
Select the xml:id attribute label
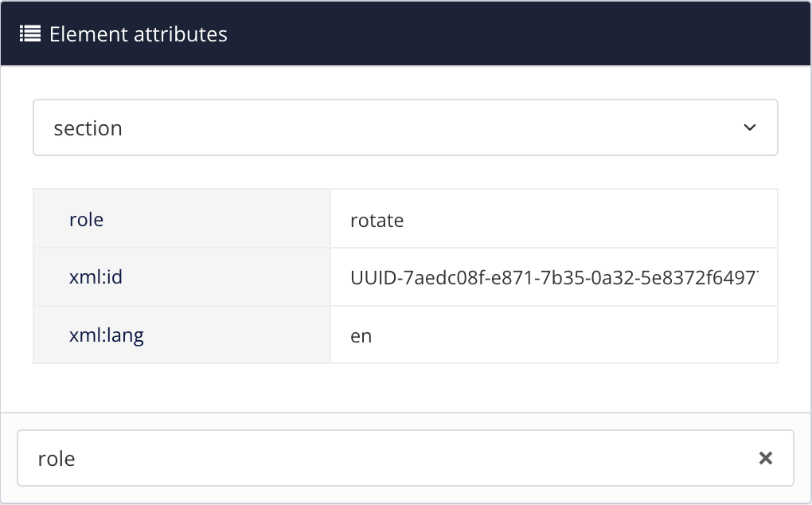click(95, 276)
